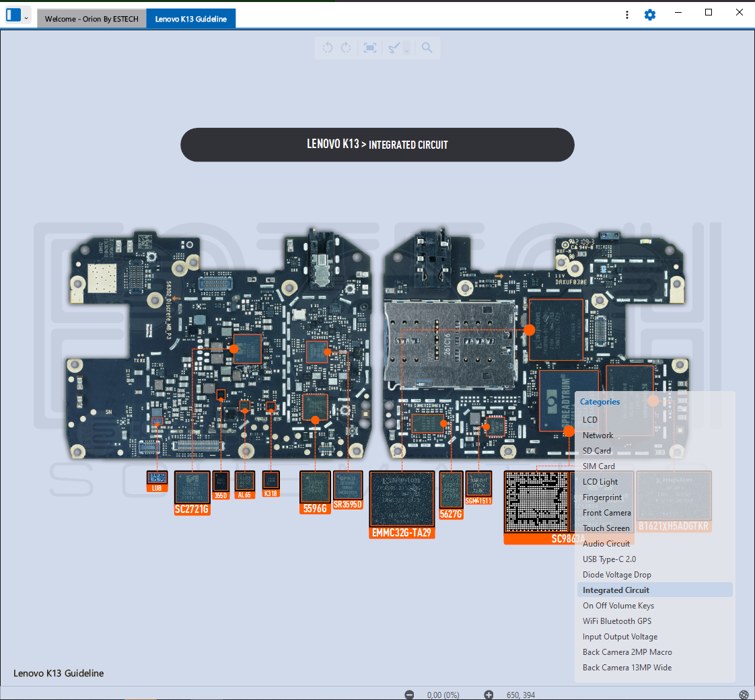Open Audio Circuit category

(x=655, y=543)
